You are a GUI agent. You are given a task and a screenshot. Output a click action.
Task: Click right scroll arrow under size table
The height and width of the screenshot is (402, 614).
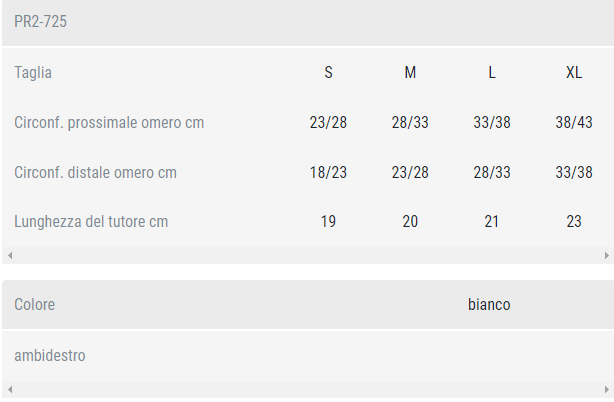coord(606,256)
